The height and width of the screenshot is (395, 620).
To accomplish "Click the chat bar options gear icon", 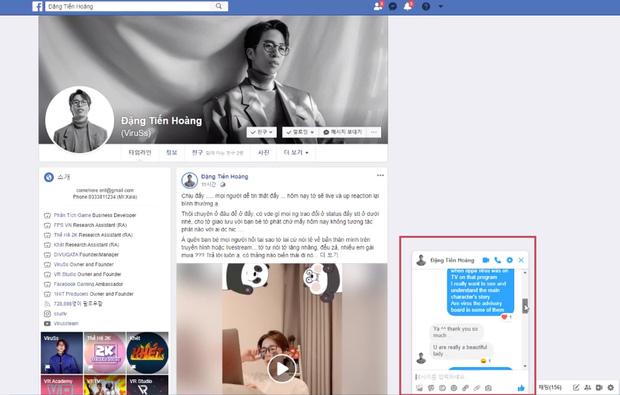I will (x=611, y=387).
